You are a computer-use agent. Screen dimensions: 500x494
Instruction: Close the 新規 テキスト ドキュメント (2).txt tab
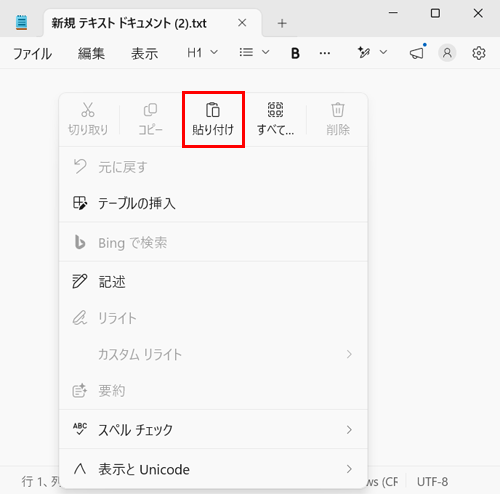tap(242, 23)
